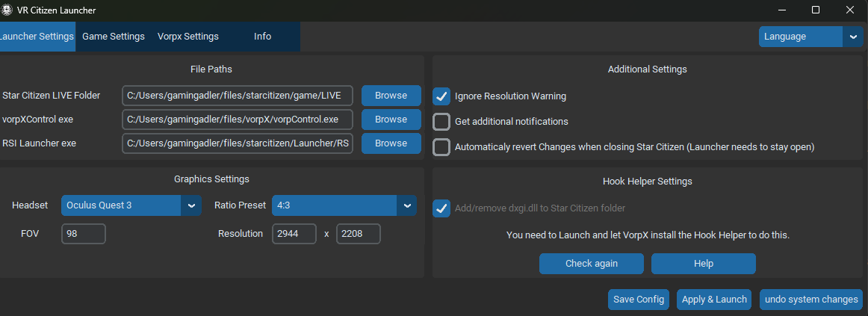The width and height of the screenshot is (868, 316).
Task: Click the Star Citizen LIVE Folder label
Action: coord(52,95)
